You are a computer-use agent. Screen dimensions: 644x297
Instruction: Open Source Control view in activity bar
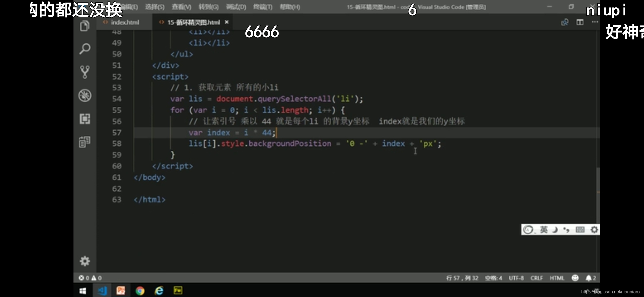point(85,72)
